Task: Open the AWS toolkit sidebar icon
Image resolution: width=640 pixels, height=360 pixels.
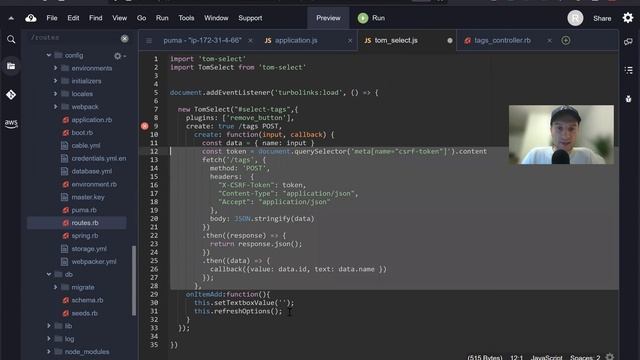Action: coord(11,123)
